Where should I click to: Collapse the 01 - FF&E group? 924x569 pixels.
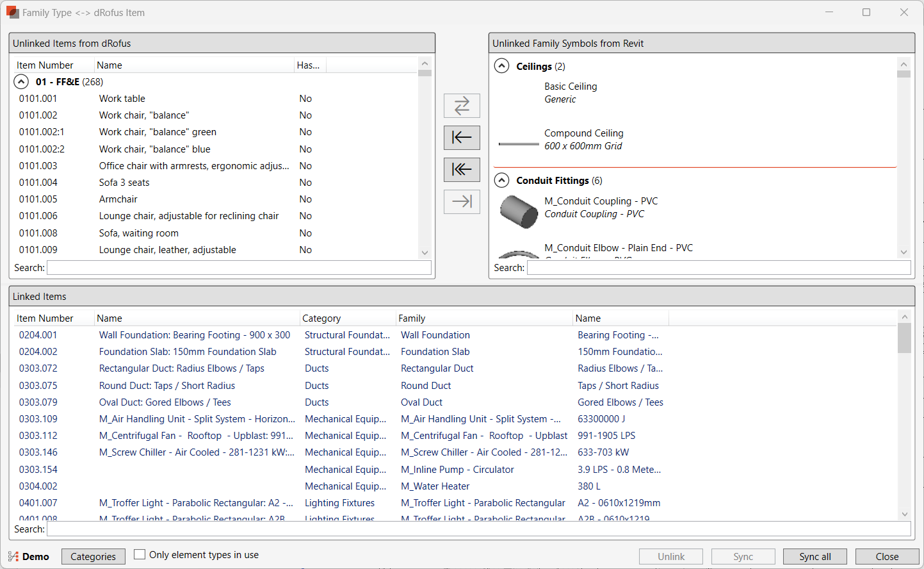pos(21,81)
